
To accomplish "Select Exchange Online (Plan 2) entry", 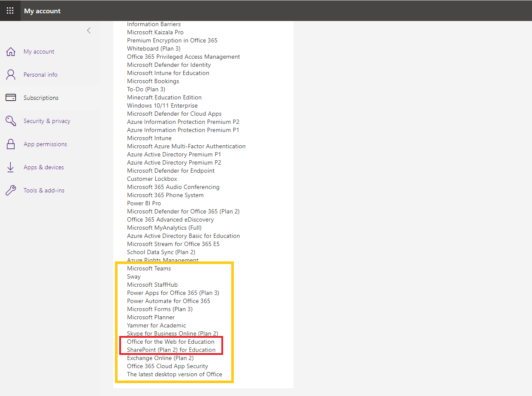I will tap(160, 358).
